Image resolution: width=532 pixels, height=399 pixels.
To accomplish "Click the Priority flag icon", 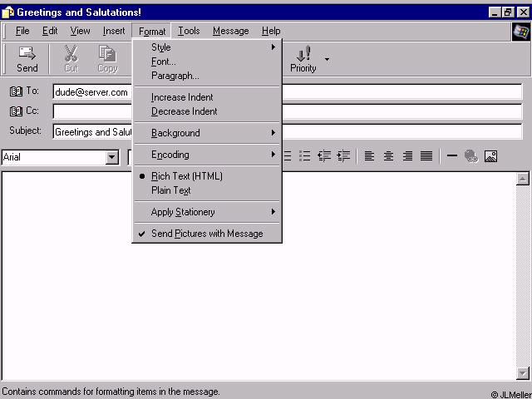I will click(303, 54).
